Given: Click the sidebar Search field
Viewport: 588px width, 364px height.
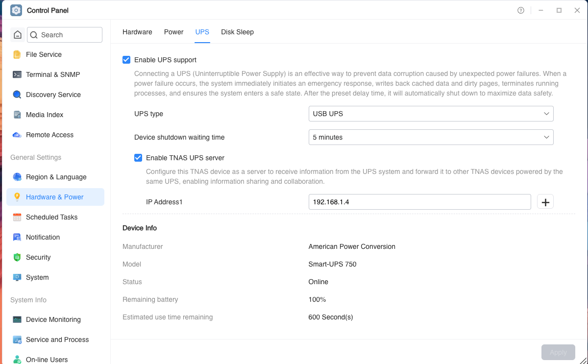Looking at the screenshot, I should pos(65,35).
